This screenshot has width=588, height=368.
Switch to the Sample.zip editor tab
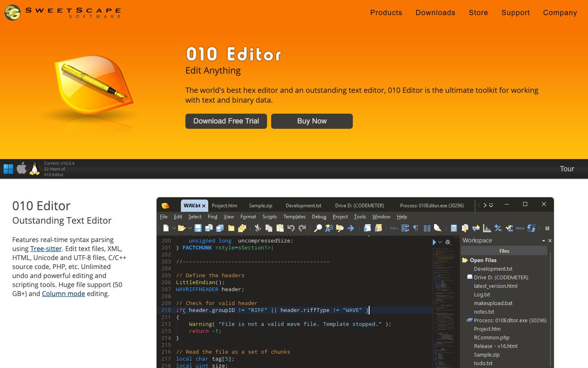point(261,206)
